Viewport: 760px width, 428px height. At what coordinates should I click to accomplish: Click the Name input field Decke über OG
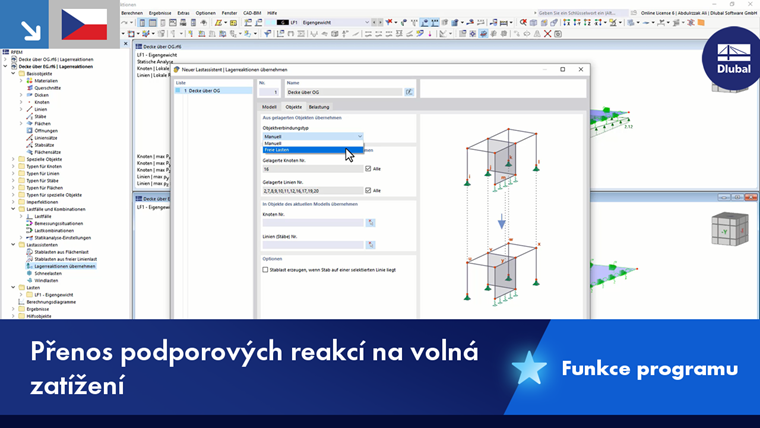click(344, 92)
